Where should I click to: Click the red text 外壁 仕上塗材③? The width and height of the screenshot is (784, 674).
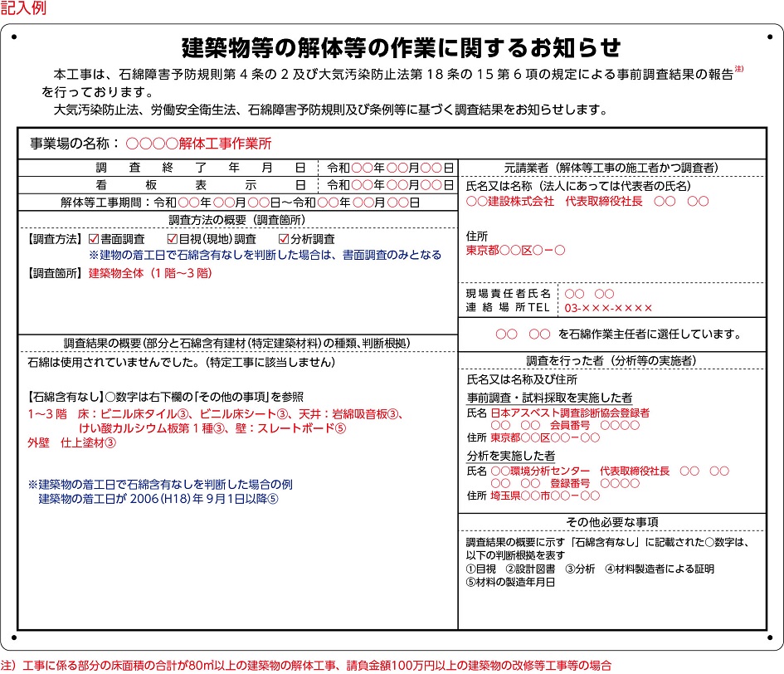tap(71, 442)
